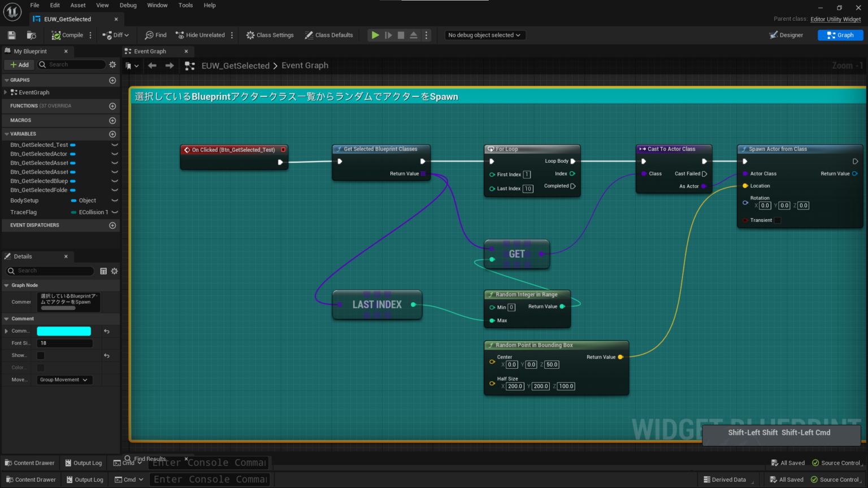Viewport: 868px width, 488px height.
Task: Open Find in Blueprint search
Action: pyautogui.click(x=154, y=35)
